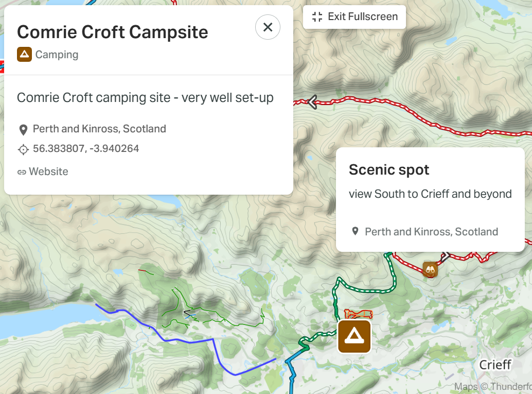532x394 pixels.
Task: Click the crosshair coordinates icon
Action: pyautogui.click(x=24, y=149)
